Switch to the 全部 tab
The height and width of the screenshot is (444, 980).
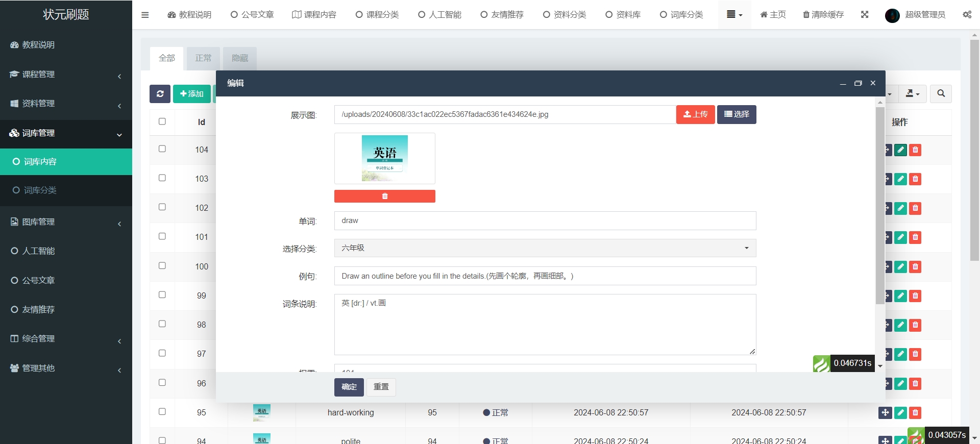point(166,58)
